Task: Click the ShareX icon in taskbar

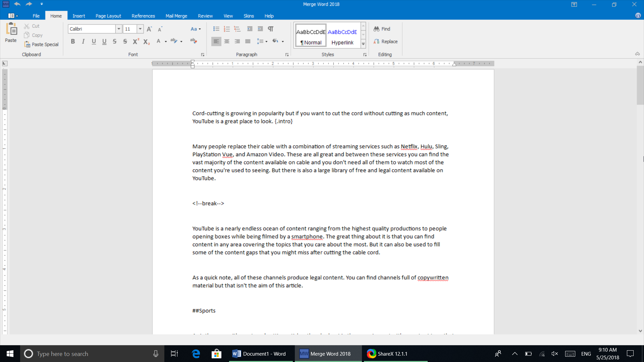Action: click(372, 354)
